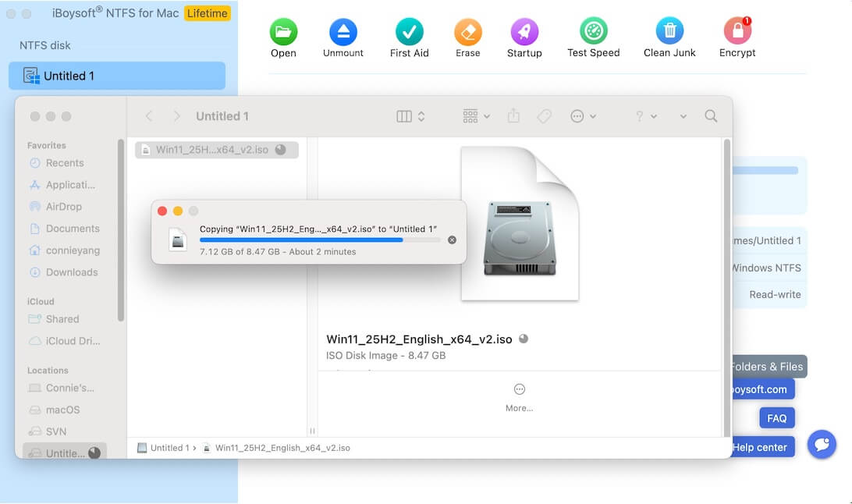Click the sidebar scrollbar in Finder
This screenshot has width=852, height=504.
tap(121, 230)
